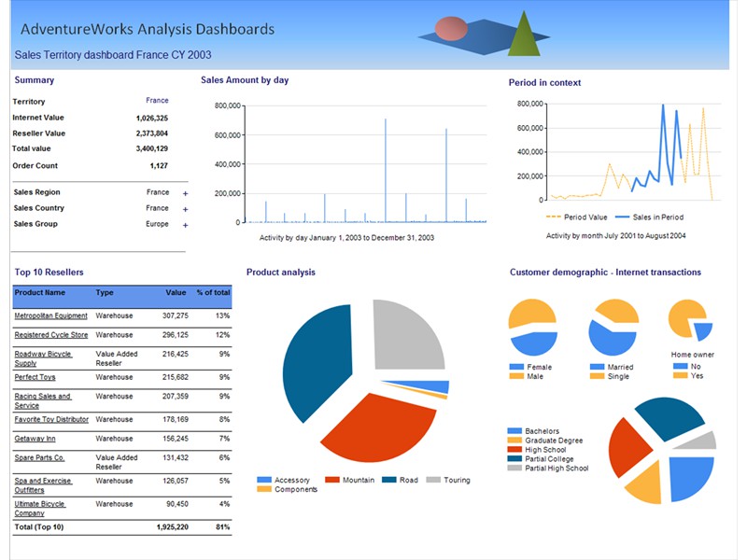Click the High School legend swatch

point(514,449)
